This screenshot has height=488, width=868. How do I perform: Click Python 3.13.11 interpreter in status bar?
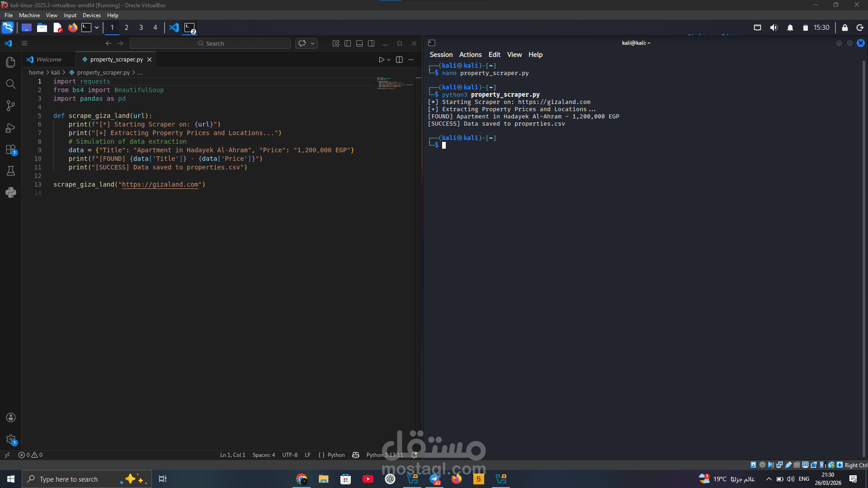pyautogui.click(x=384, y=455)
